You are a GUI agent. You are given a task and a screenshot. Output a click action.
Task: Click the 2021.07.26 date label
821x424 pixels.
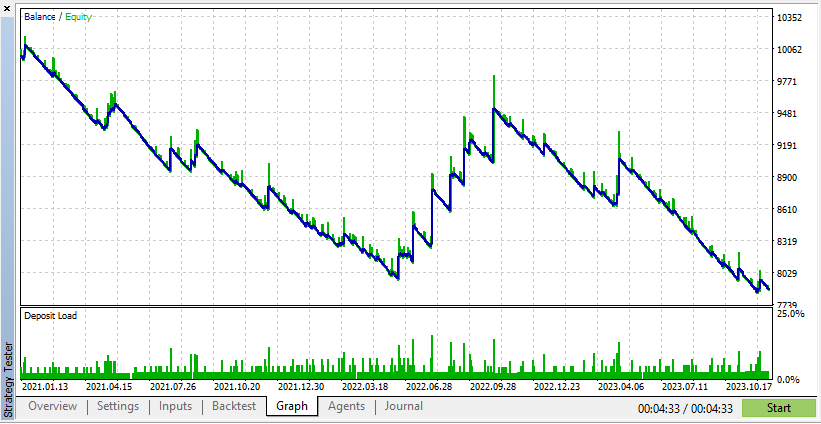(173, 387)
